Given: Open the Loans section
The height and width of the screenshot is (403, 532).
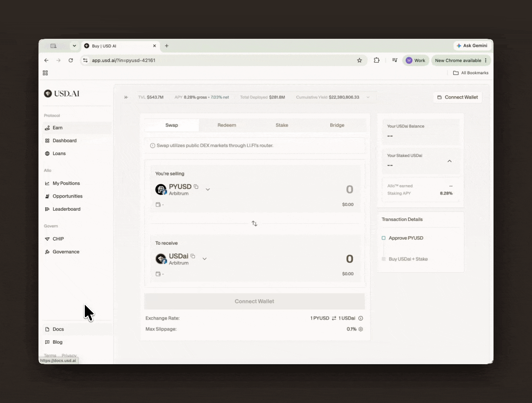Looking at the screenshot, I should (x=77, y=153).
